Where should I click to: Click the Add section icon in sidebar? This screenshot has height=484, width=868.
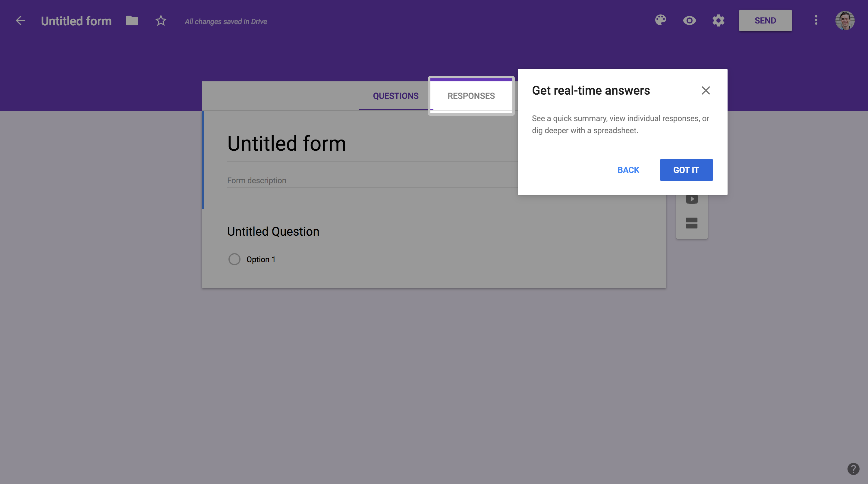click(x=691, y=223)
